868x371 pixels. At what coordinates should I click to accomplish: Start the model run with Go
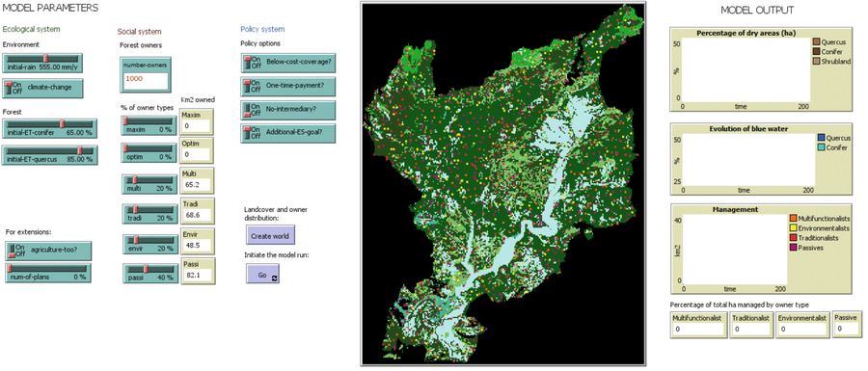pos(263,274)
